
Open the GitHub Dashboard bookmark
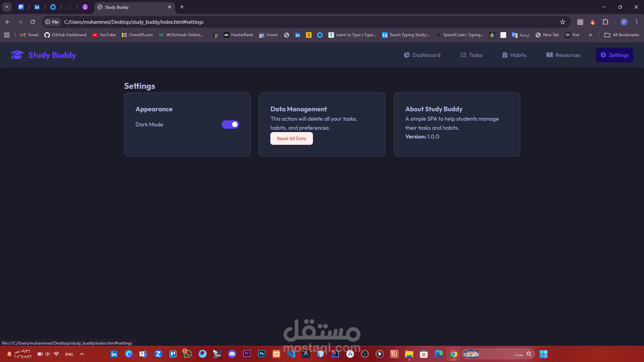tap(65, 35)
